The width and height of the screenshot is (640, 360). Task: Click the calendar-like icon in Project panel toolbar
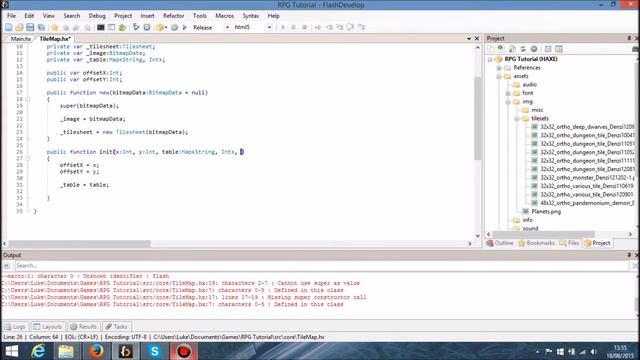pos(559,49)
